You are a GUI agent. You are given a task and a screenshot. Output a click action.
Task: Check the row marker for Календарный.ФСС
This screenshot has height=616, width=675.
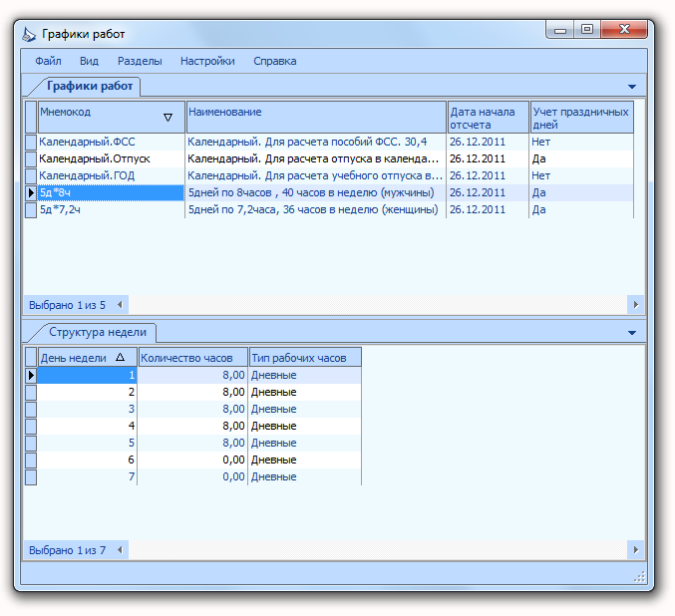coord(31,143)
